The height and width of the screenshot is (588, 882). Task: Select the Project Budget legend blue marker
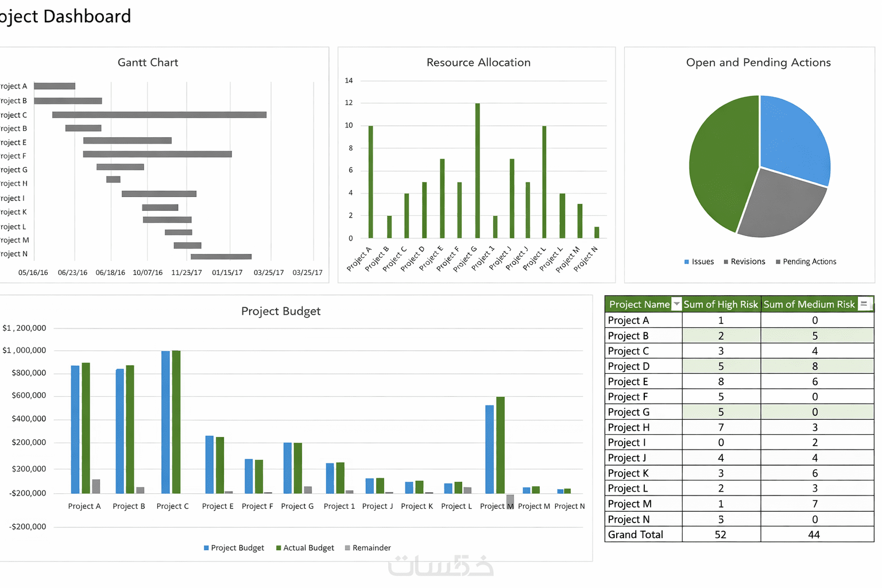206,548
